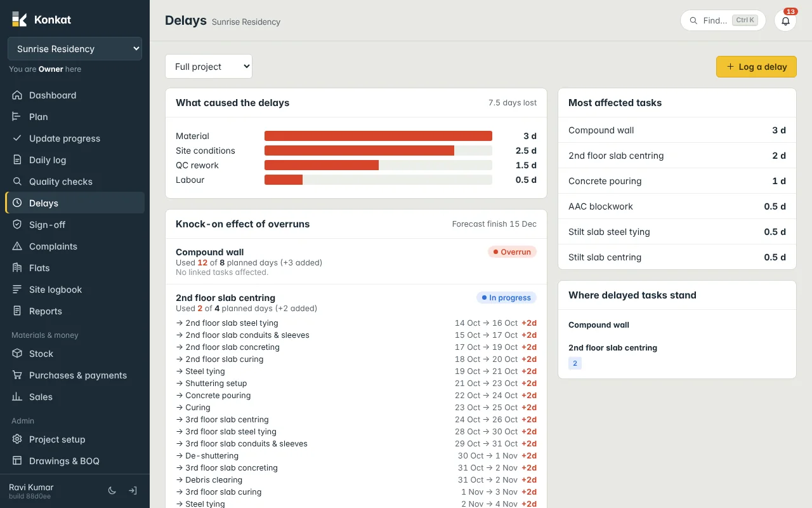Open notifications bell with 13 badge
The height and width of the screenshot is (508, 812).
click(785, 20)
